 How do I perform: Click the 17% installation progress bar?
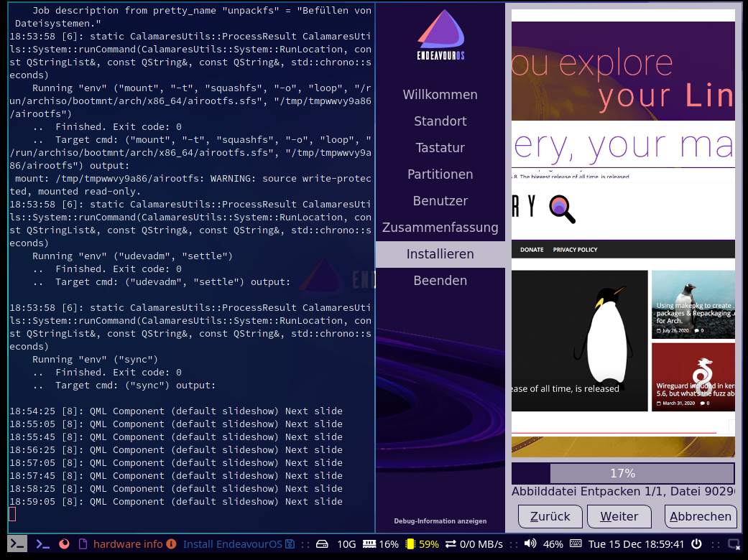pyautogui.click(x=622, y=474)
